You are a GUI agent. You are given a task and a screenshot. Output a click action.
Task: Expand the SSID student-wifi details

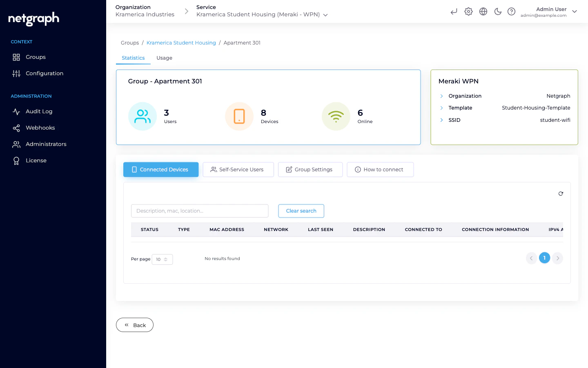(442, 120)
